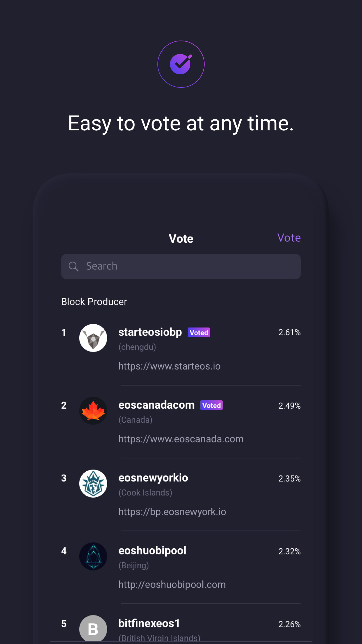Select the Voted badge on starteosiobp

(x=199, y=332)
